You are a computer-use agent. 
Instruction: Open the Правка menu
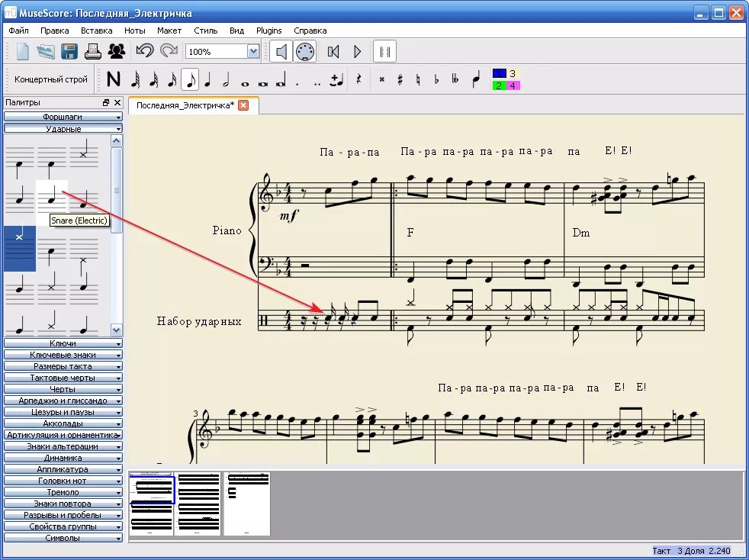(x=54, y=31)
